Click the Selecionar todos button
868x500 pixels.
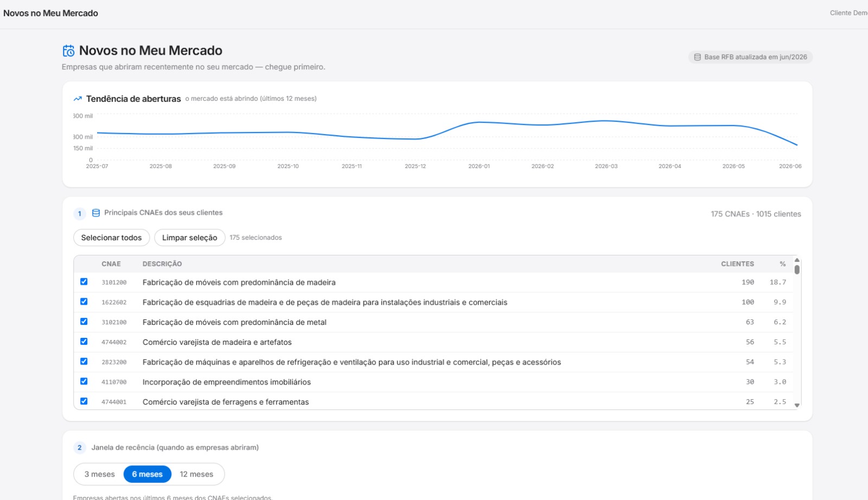pyautogui.click(x=111, y=238)
